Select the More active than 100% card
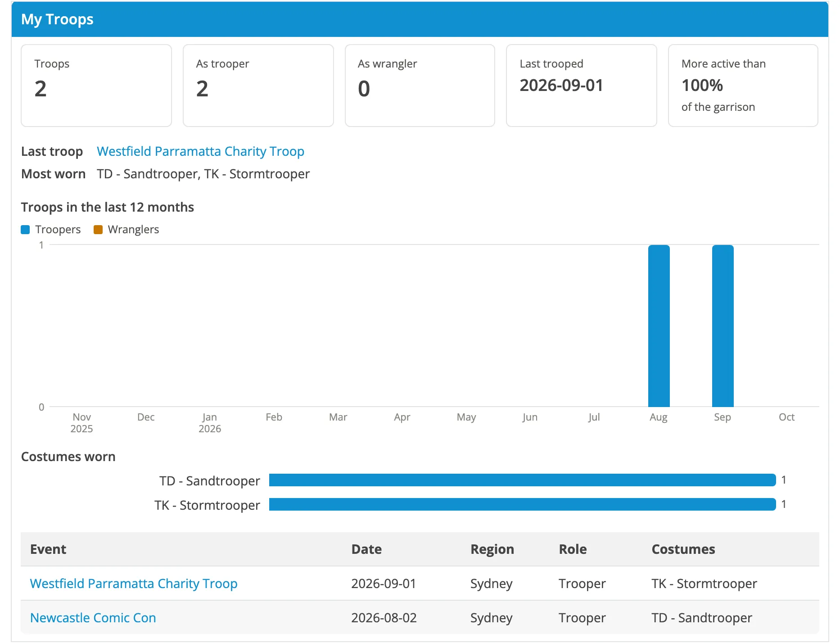The height and width of the screenshot is (643, 840). [x=743, y=86]
